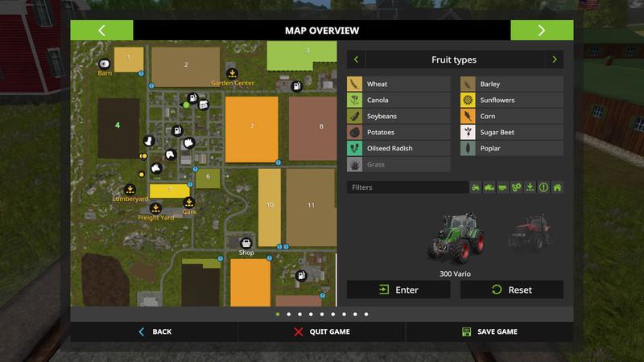The height and width of the screenshot is (362, 644).
Task: Click the Save Game button
Action: coord(489,331)
